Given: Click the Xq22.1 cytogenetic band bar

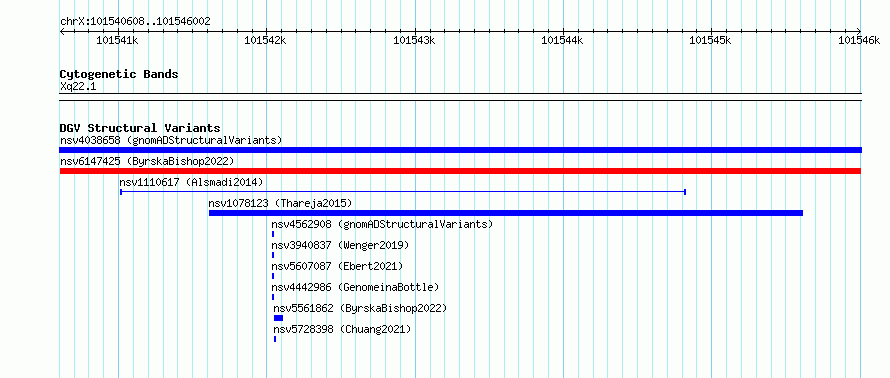Looking at the screenshot, I should 460,97.
